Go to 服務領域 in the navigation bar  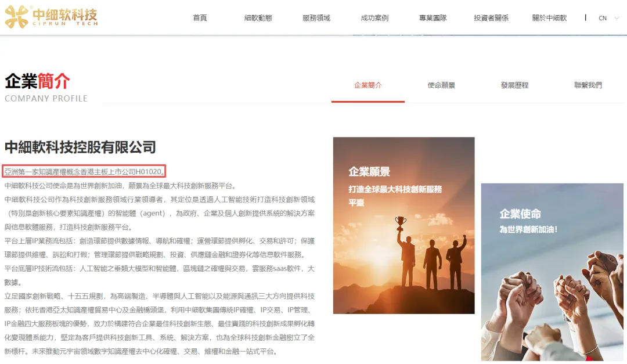(x=316, y=17)
